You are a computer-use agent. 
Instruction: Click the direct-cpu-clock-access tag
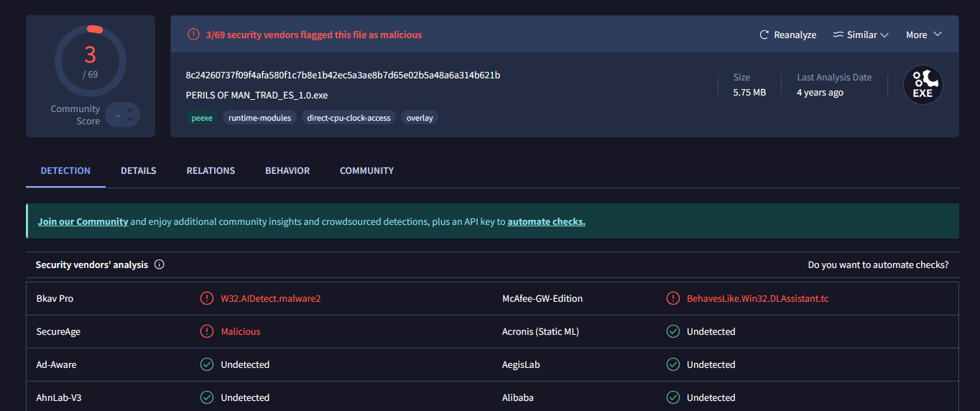pos(348,118)
